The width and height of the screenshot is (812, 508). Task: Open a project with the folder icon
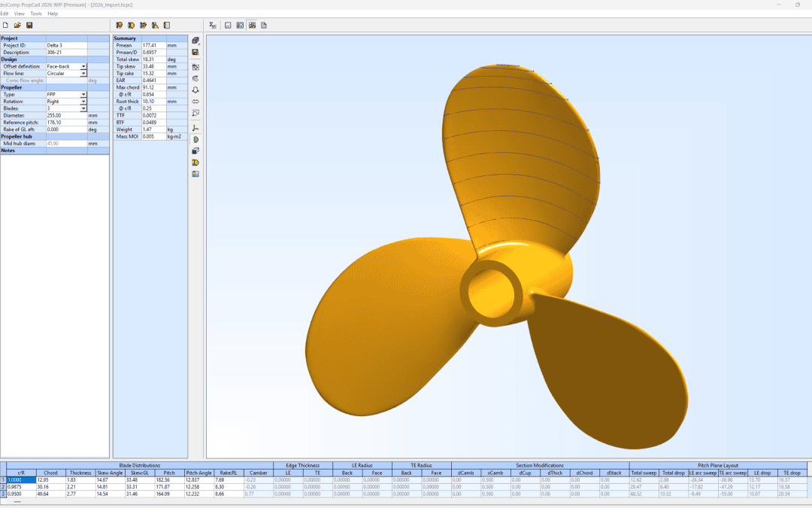17,25
